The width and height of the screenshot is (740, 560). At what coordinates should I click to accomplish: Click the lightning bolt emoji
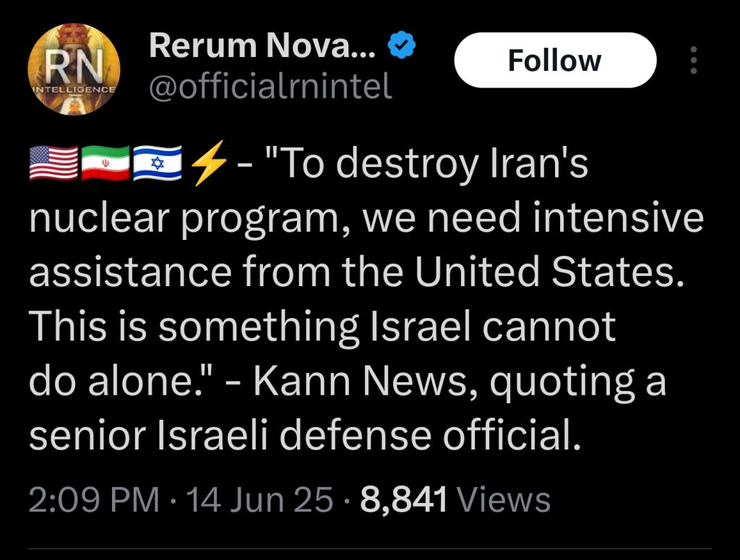tap(209, 163)
